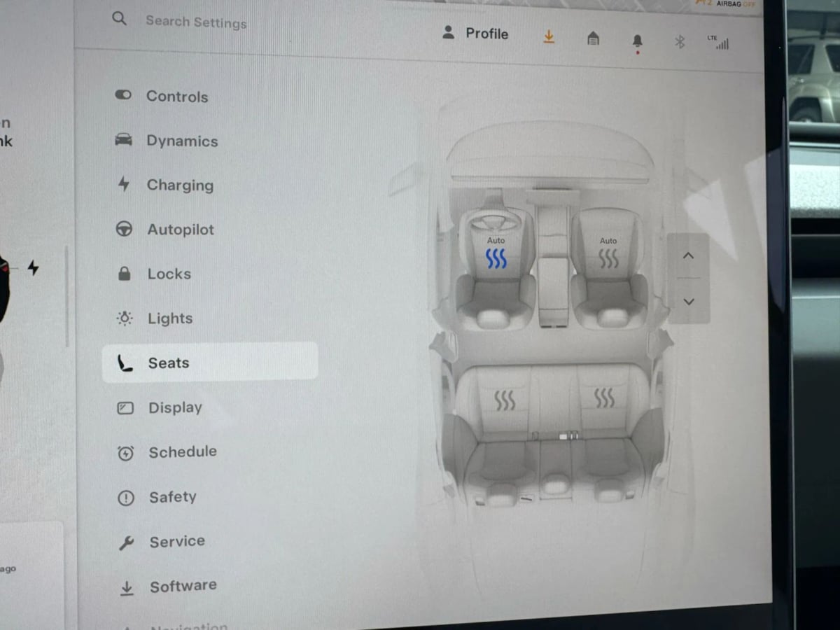Open the Controls settings menu
The height and width of the screenshot is (630, 840).
[176, 97]
